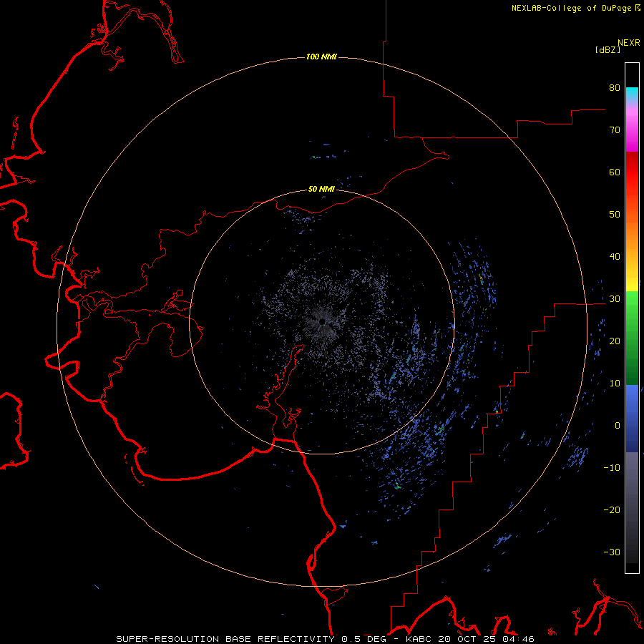This screenshot has width=644, height=644.
Task: Click the 0 dBZ scale value
Action: pyautogui.click(x=618, y=426)
